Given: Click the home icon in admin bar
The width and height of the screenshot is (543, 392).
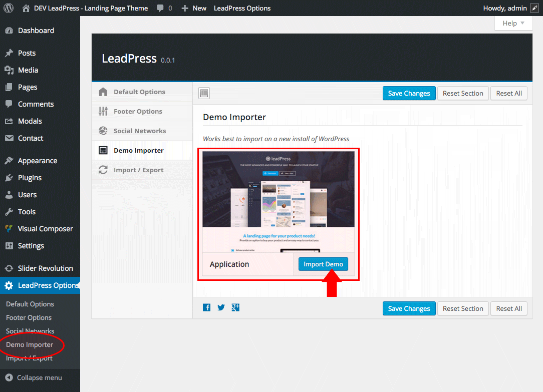Looking at the screenshot, I should click(26, 9).
